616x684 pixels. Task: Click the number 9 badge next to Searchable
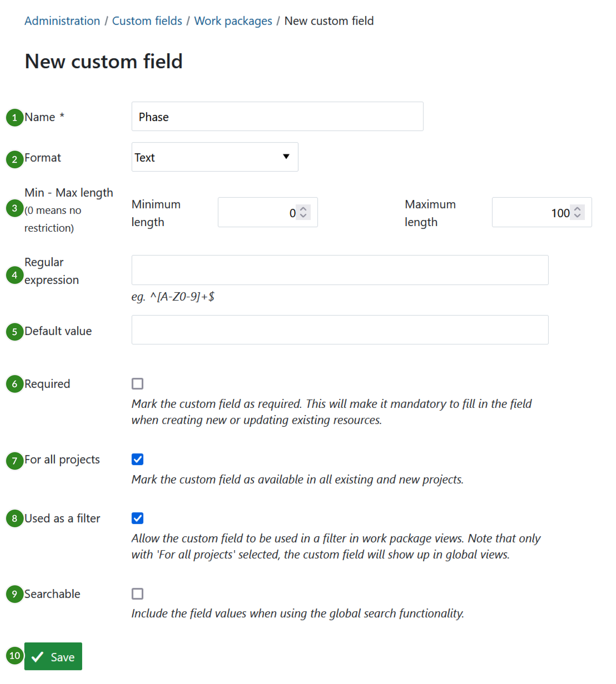[15, 594]
